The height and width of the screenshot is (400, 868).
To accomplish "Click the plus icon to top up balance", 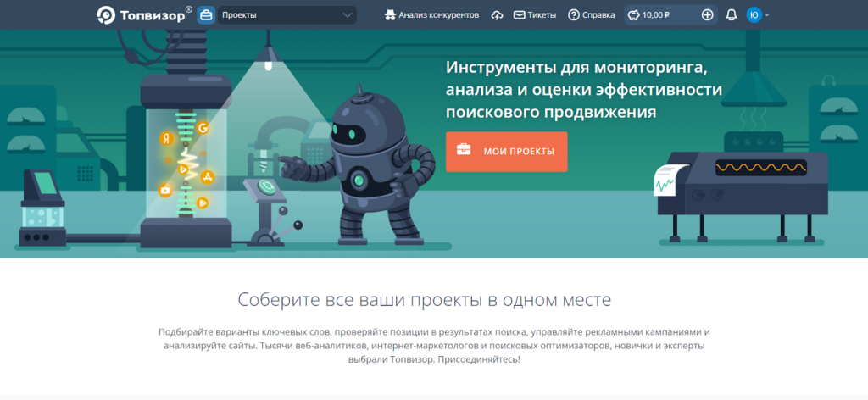I will point(708,15).
